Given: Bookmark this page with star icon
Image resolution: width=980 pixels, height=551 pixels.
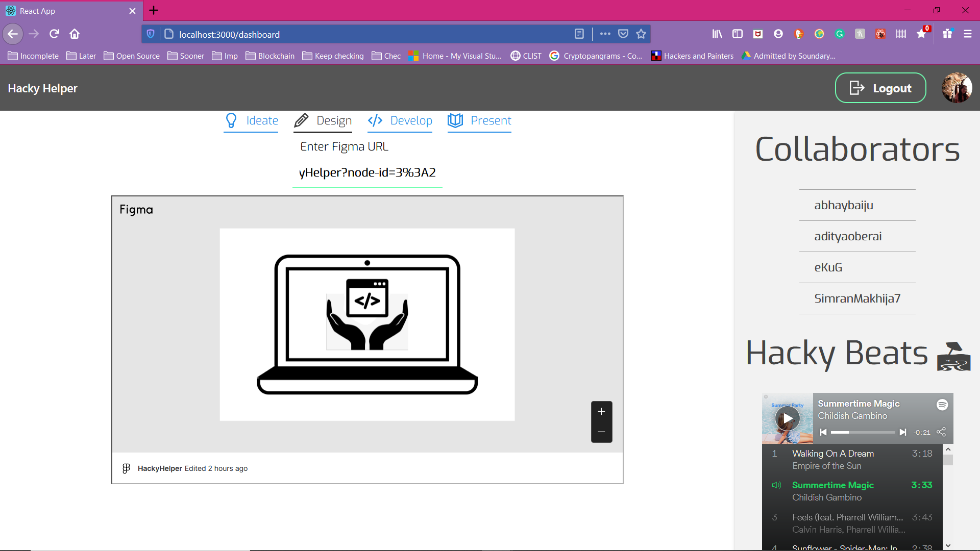Looking at the screenshot, I should click(641, 34).
